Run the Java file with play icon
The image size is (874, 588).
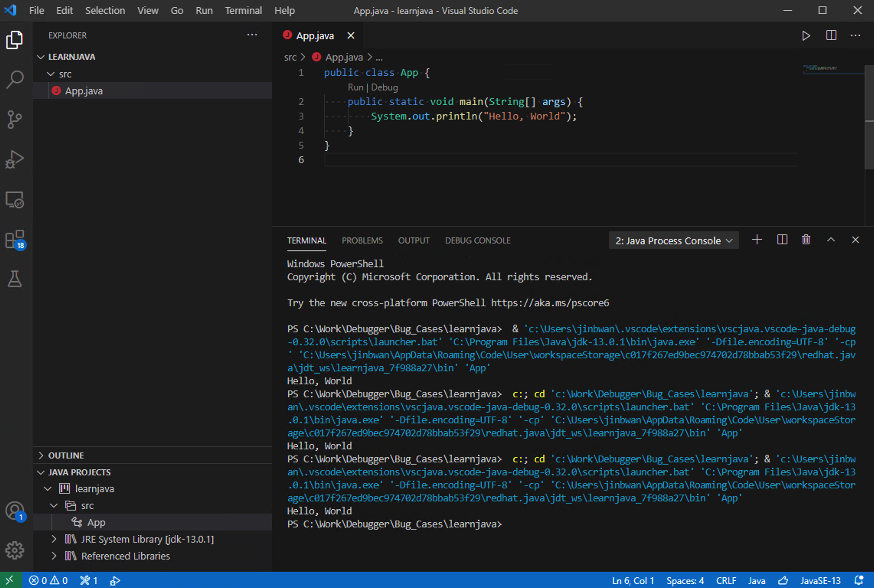806,36
